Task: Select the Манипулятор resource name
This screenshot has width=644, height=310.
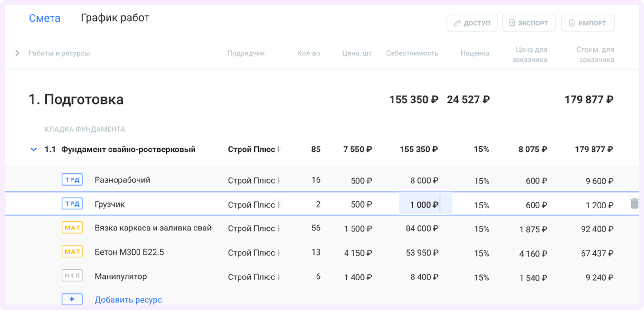Action: click(x=121, y=276)
